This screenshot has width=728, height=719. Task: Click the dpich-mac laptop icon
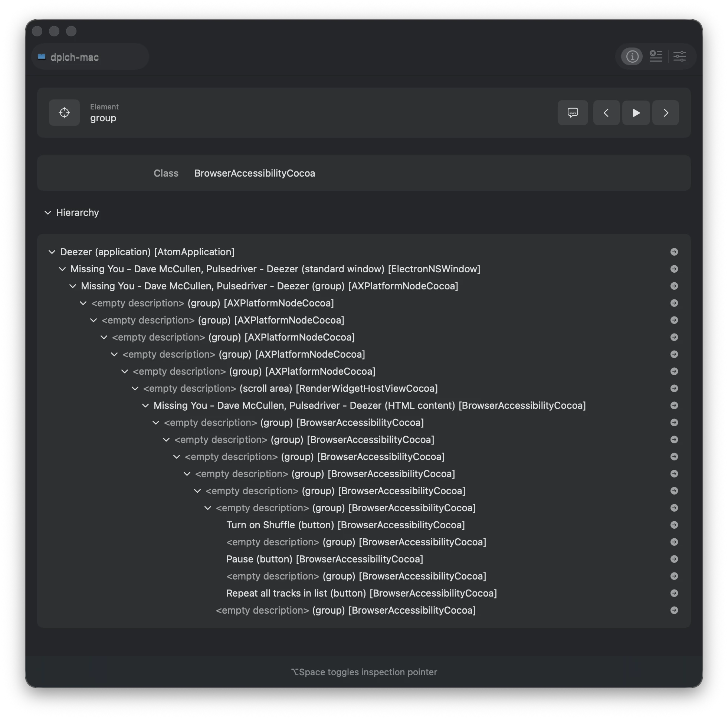(x=42, y=56)
